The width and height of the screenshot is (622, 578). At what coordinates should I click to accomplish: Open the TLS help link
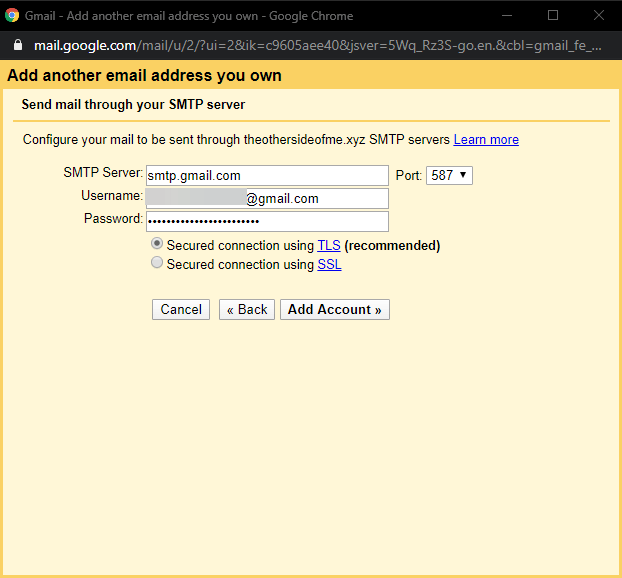329,246
